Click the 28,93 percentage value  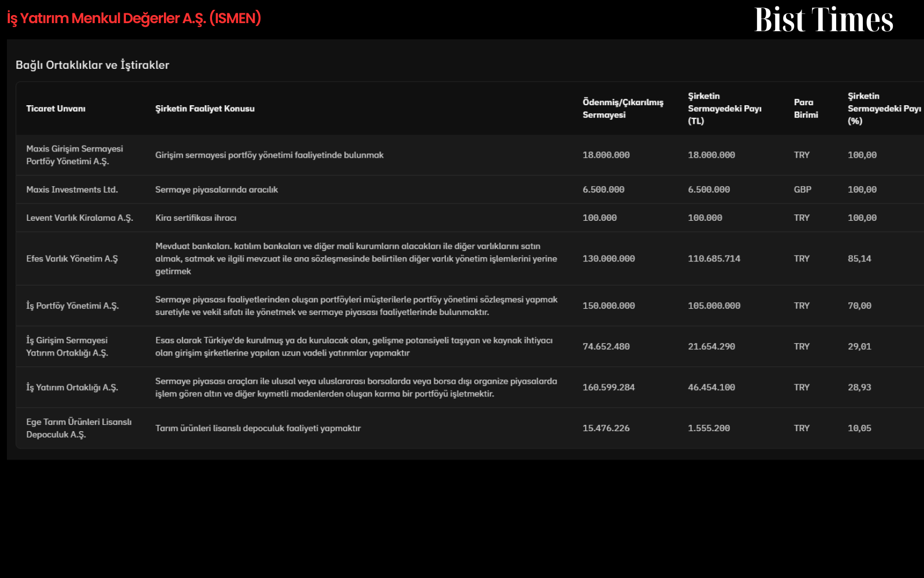point(859,387)
